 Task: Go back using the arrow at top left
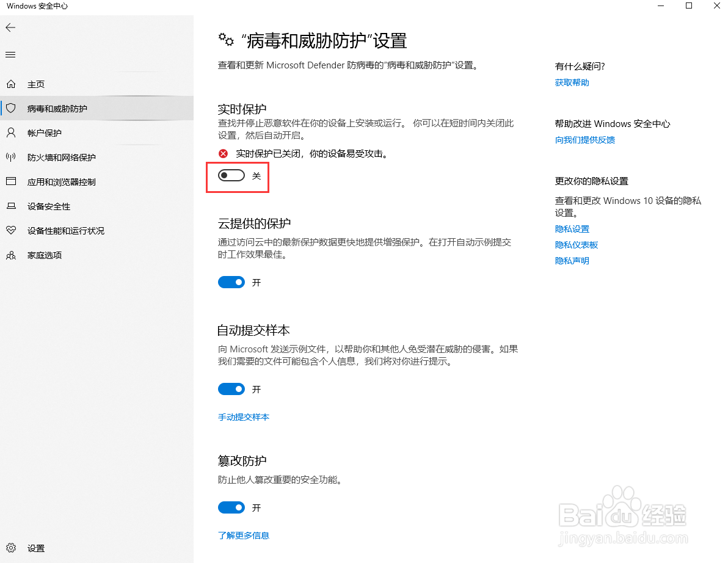(10, 27)
